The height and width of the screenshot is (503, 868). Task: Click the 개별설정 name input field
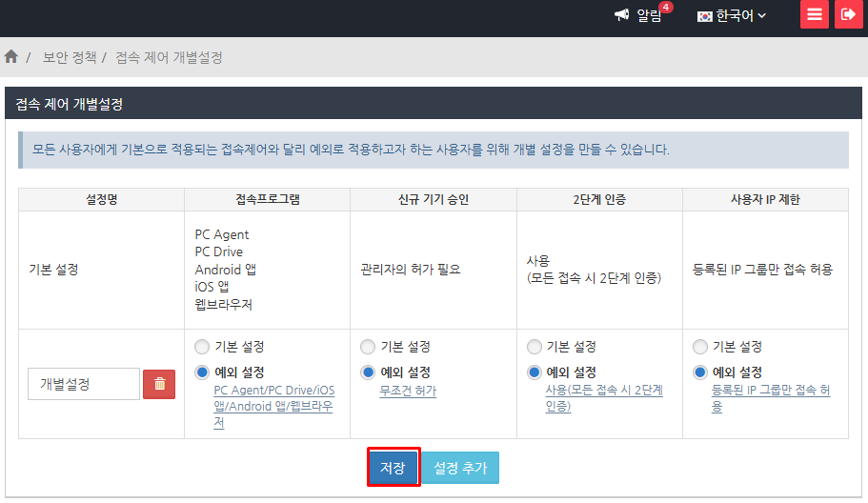pyautogui.click(x=84, y=384)
